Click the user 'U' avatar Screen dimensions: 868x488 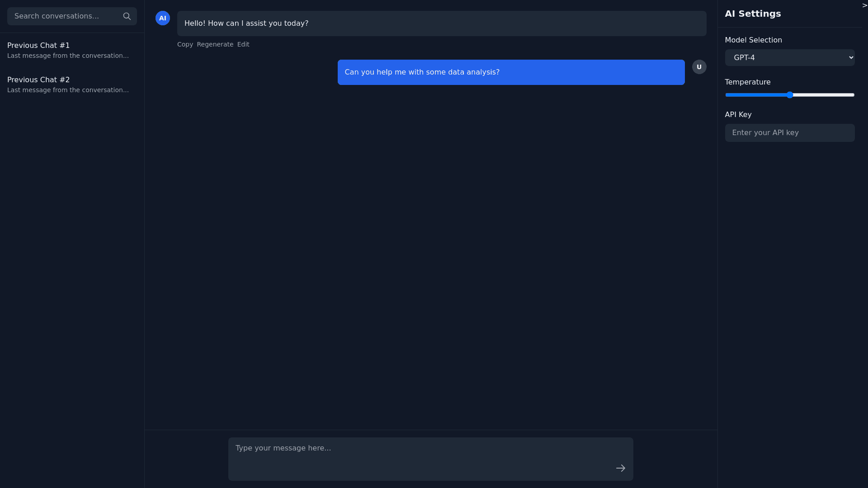[699, 67]
